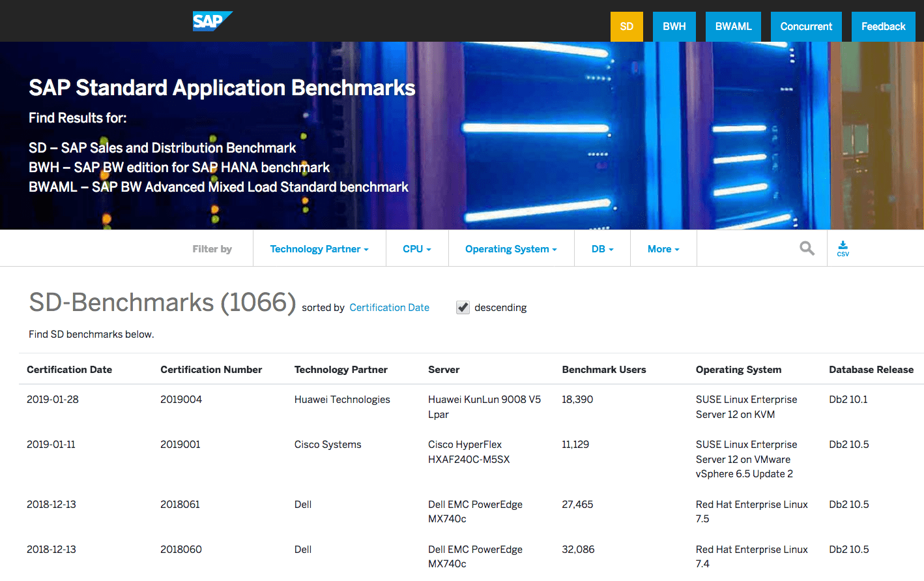Download results via the CSV icon
Viewport: 924px width, 581px height.
pyautogui.click(x=843, y=248)
